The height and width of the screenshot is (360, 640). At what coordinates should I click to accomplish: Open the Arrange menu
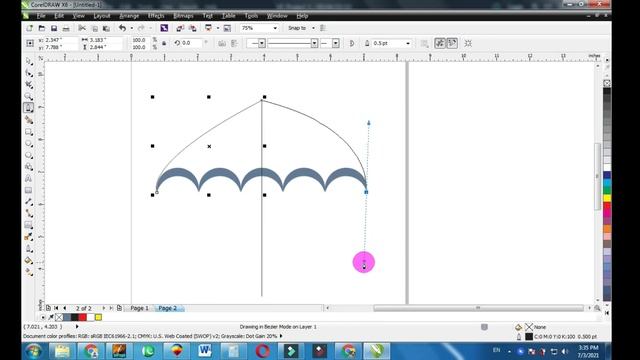click(x=129, y=16)
